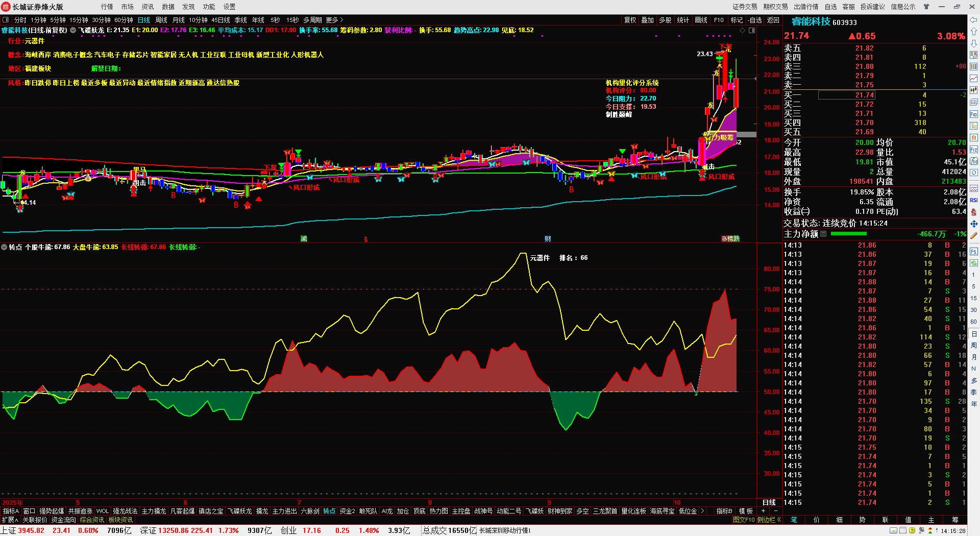
Task: Click the RSI indicator sidebar icon
Action: click(974, 200)
